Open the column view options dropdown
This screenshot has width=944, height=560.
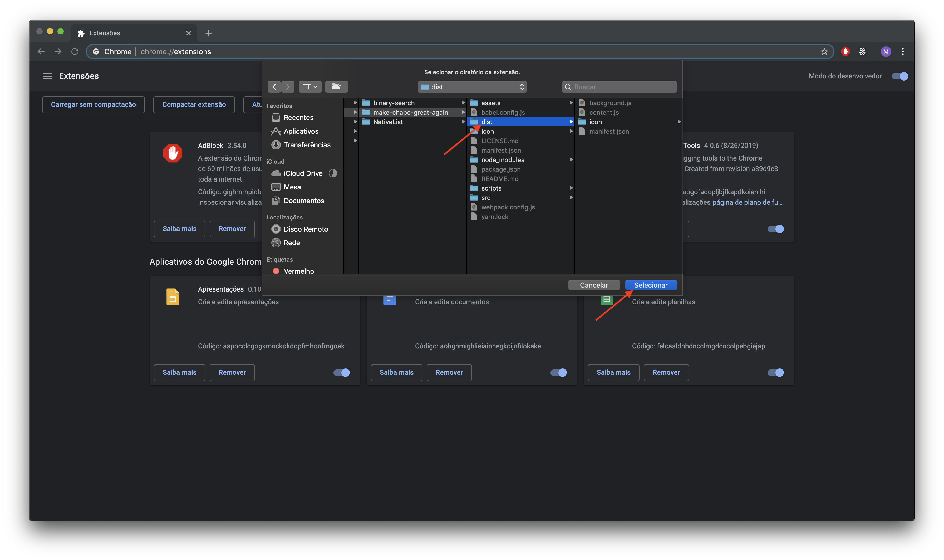coord(310,87)
